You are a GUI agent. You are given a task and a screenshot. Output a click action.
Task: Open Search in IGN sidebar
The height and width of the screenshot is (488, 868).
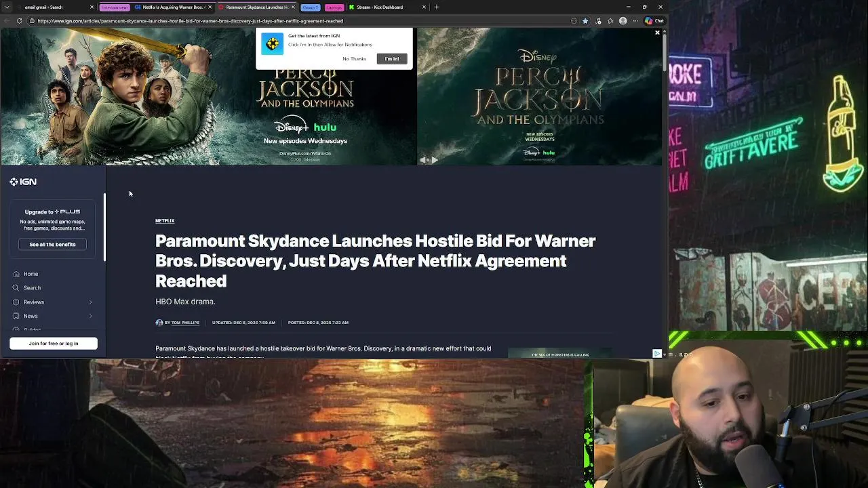[x=32, y=288]
